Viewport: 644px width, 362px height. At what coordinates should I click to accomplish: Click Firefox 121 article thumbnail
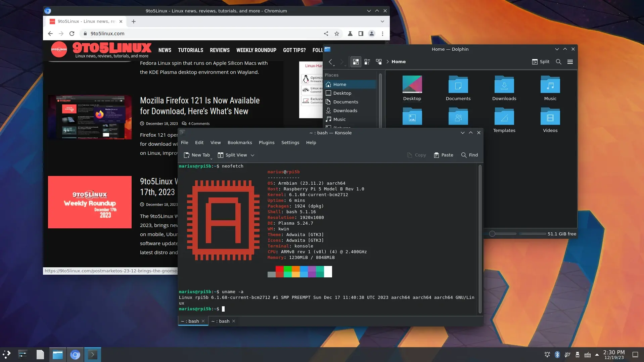[90, 117]
